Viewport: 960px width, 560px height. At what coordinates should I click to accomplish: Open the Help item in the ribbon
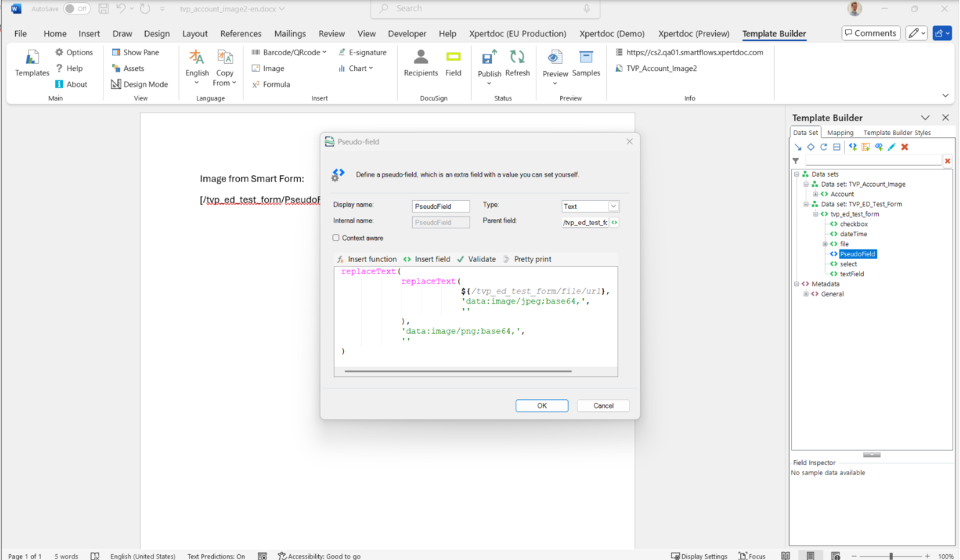coord(69,68)
